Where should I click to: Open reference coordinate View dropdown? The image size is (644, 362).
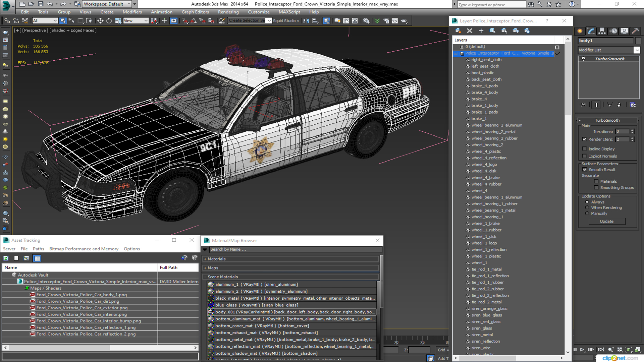(x=136, y=21)
